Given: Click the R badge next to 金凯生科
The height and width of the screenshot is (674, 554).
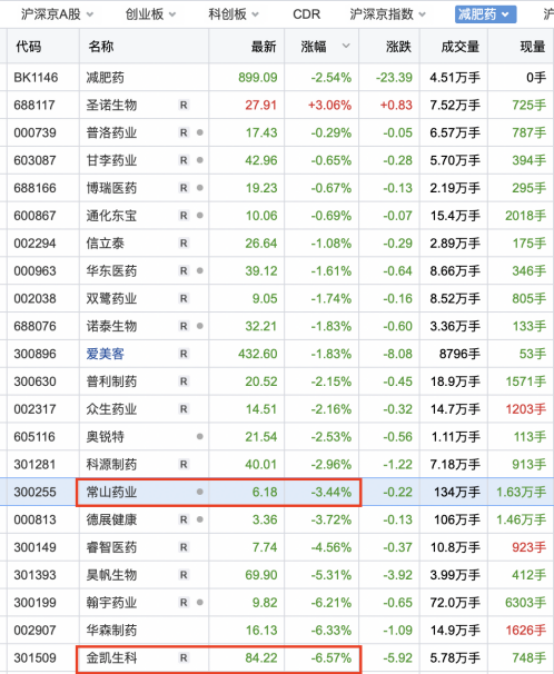Looking at the screenshot, I should tap(184, 658).
